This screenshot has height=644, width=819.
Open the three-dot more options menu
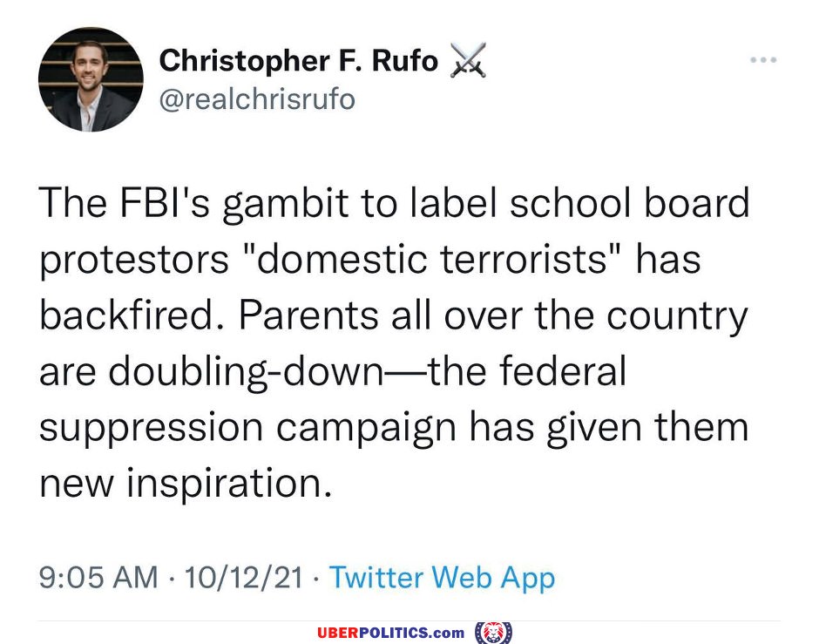[x=762, y=60]
